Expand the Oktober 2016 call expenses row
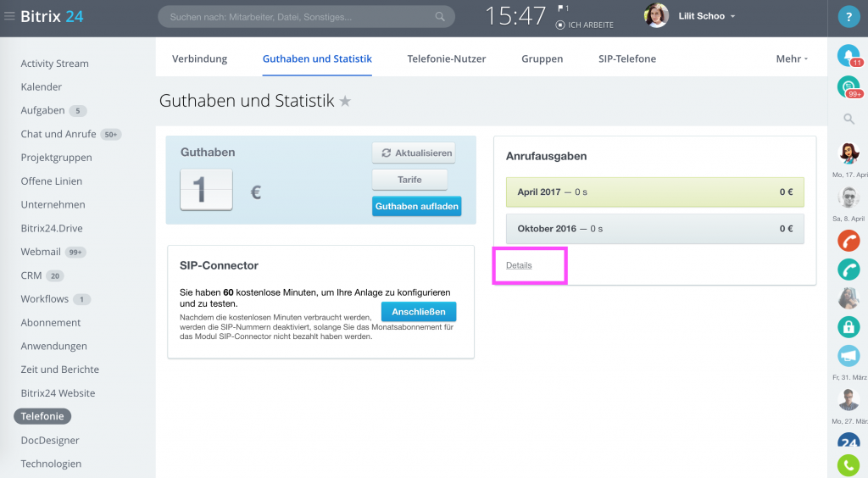The image size is (868, 478). pyautogui.click(x=655, y=229)
